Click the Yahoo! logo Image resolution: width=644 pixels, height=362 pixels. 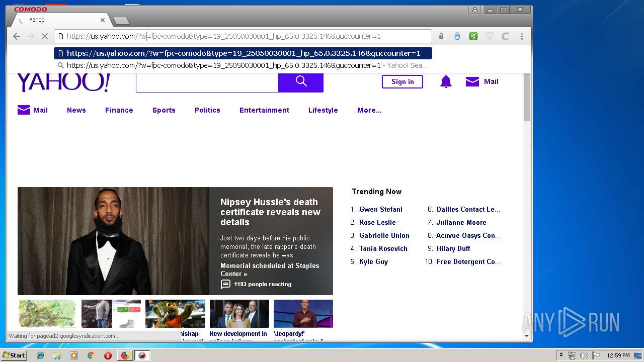tap(63, 82)
